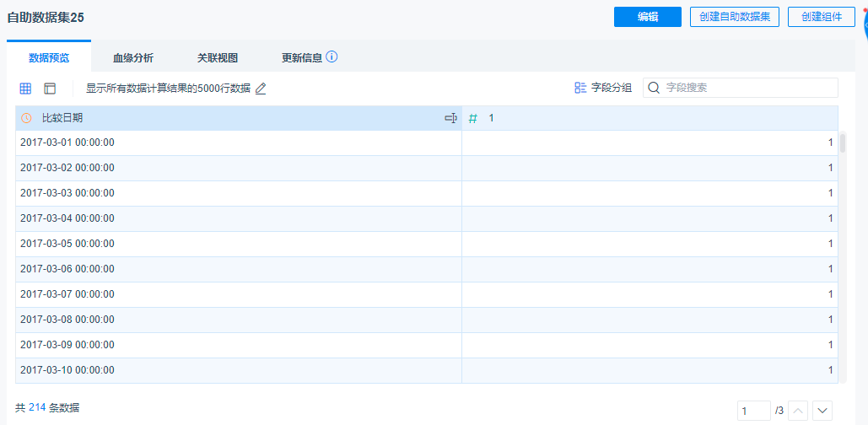The width and height of the screenshot is (868, 425).
Task: Go to next page with down chevron
Action: 822,411
